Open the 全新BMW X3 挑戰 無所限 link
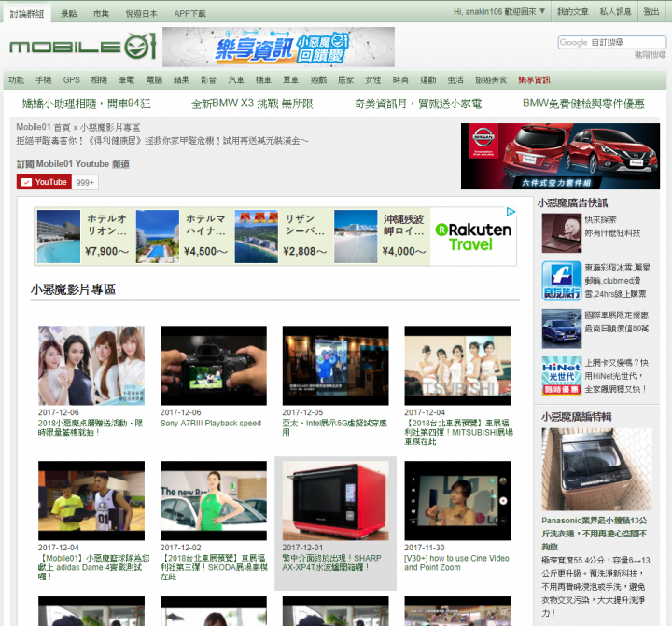672x626 pixels. tap(252, 104)
